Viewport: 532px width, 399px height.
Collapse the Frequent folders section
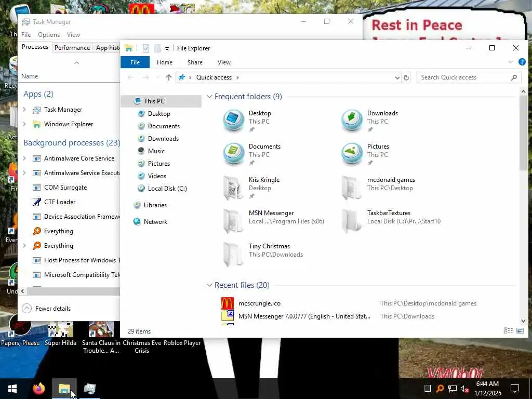209,97
